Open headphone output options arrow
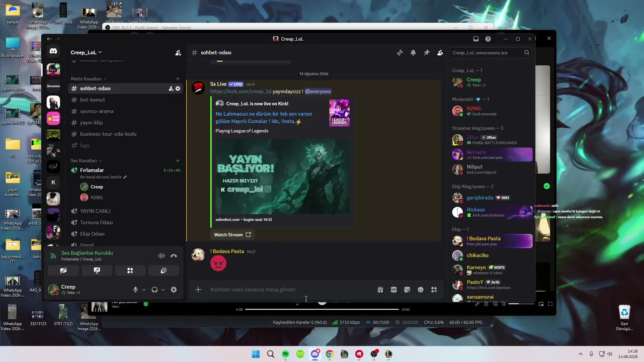 tap(163, 290)
